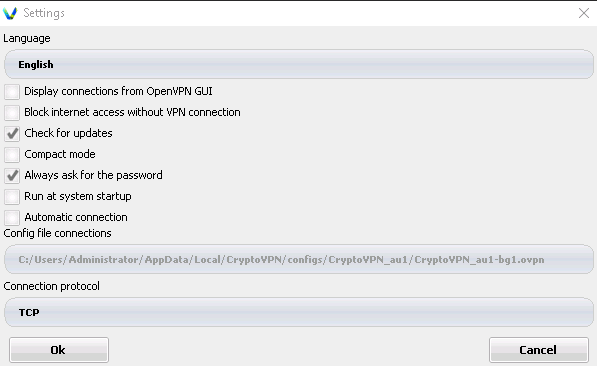This screenshot has width=597, height=366.
Task: Disable Always ask for the password checkbox
Action: click(12, 176)
